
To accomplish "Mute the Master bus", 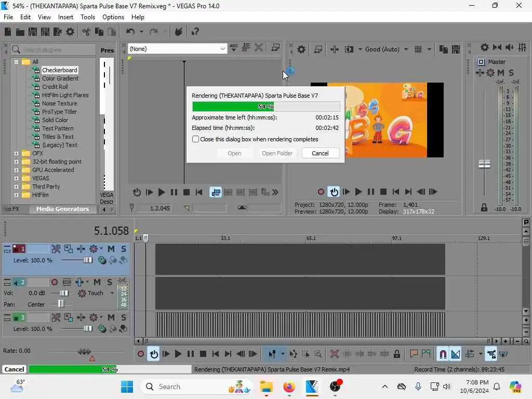I will (501, 73).
